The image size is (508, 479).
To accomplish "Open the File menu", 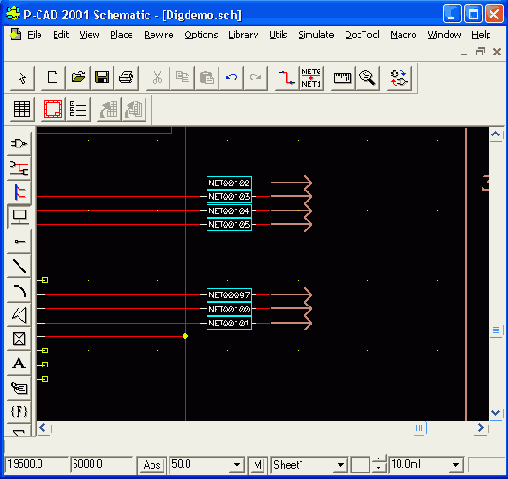I will [x=34, y=35].
